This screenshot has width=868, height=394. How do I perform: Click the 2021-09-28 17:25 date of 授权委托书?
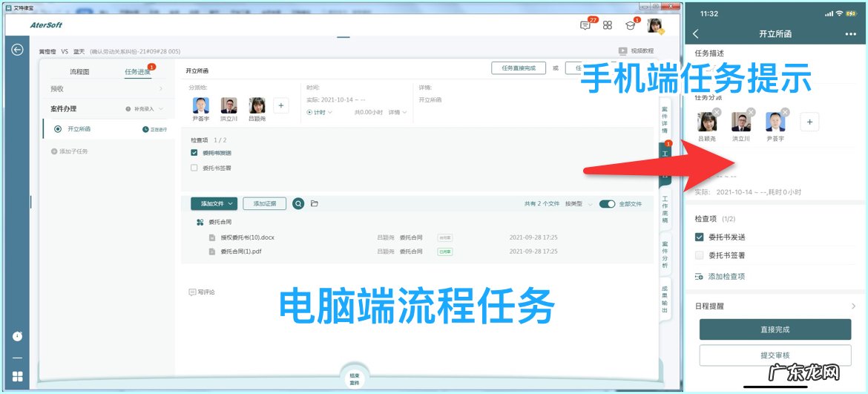pos(533,237)
